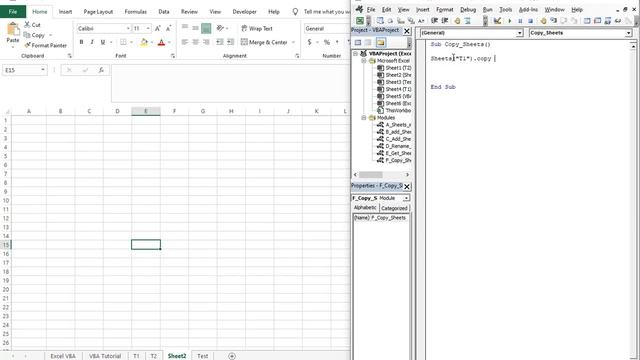
Task: Open the font size dropdown
Action: point(148,28)
